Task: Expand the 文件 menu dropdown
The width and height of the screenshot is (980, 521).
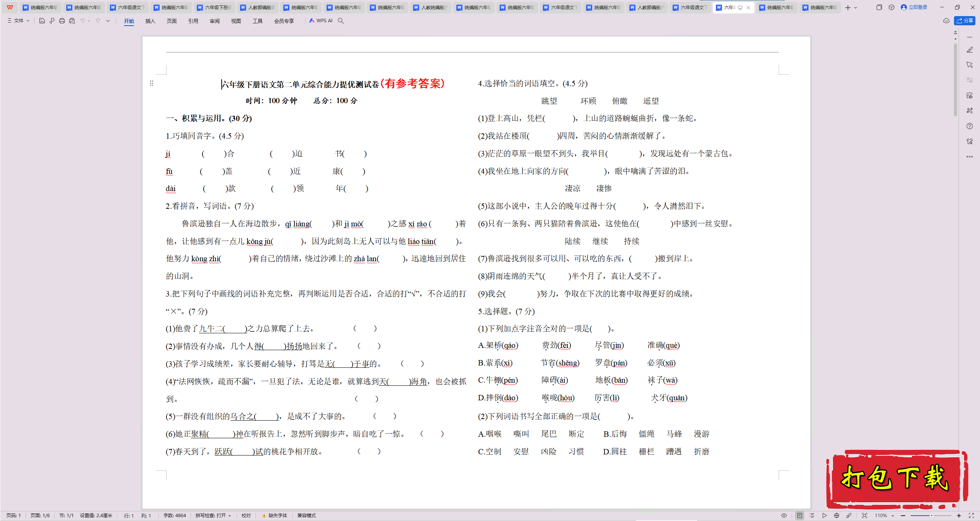Action: (18, 21)
